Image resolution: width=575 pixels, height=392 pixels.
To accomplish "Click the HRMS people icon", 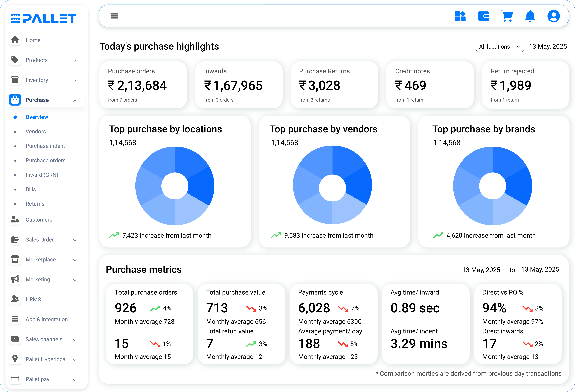I will tap(15, 299).
